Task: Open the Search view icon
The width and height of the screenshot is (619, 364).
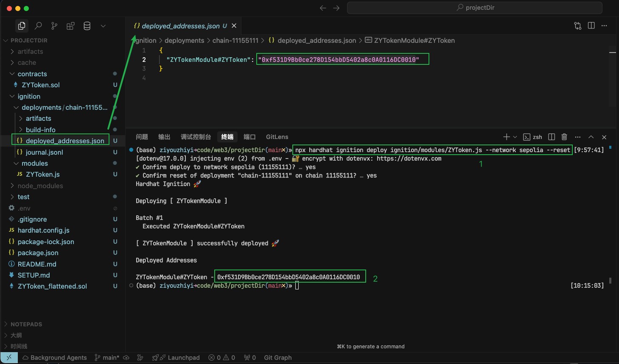Action: pyautogui.click(x=38, y=26)
